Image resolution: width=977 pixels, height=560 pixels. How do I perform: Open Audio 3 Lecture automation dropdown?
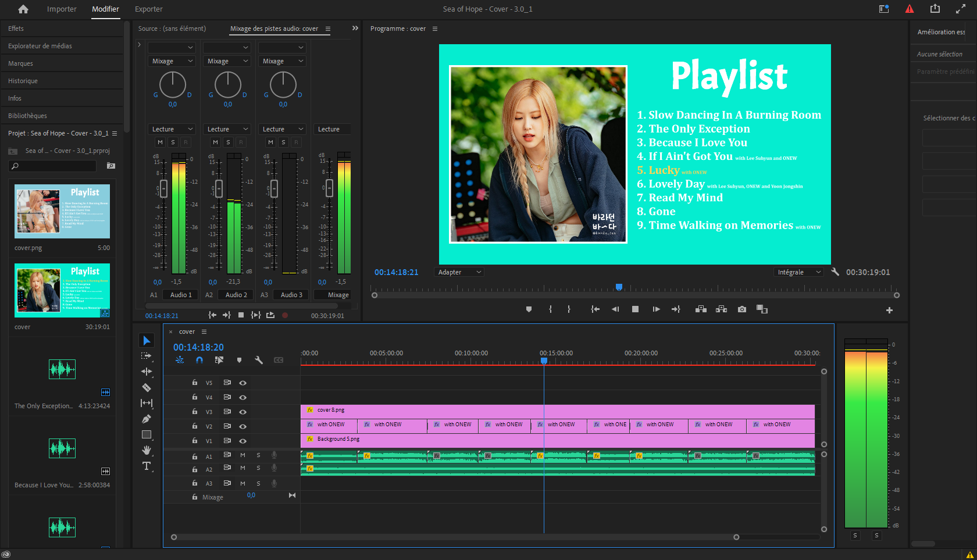[282, 129]
